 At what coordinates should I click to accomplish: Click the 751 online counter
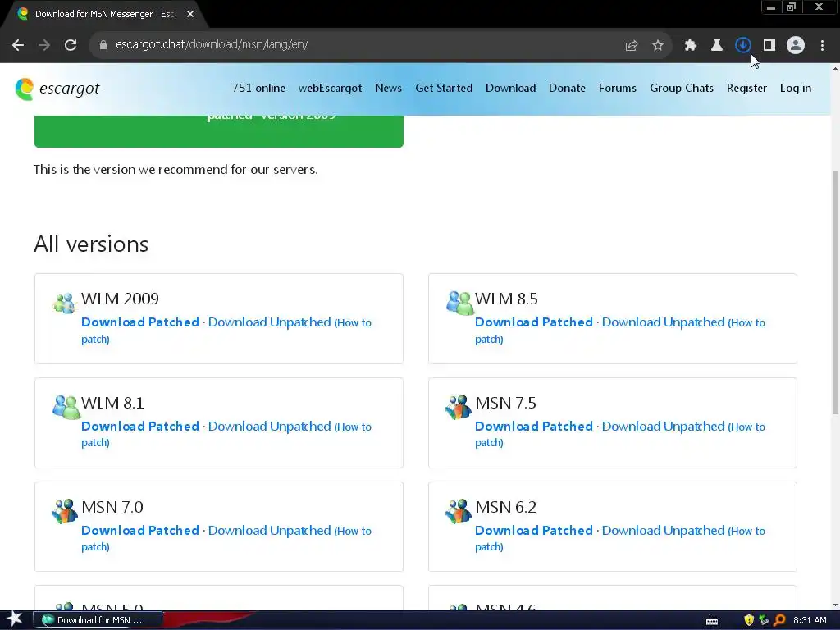(258, 89)
